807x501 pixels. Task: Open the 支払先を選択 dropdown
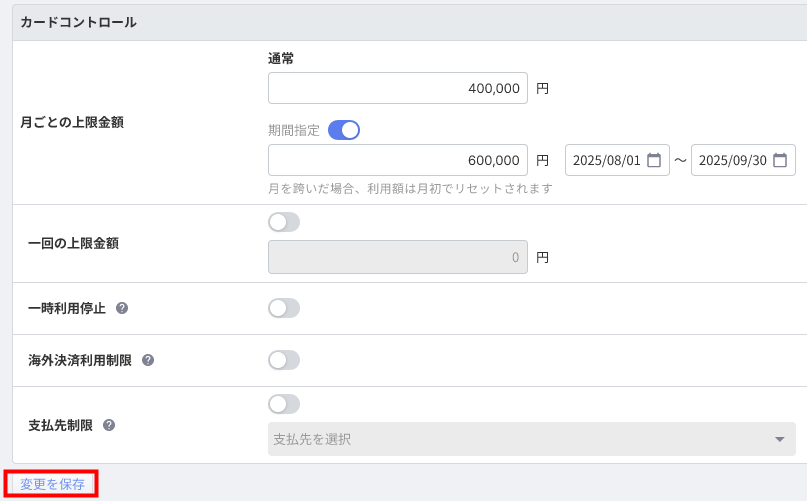point(520,439)
